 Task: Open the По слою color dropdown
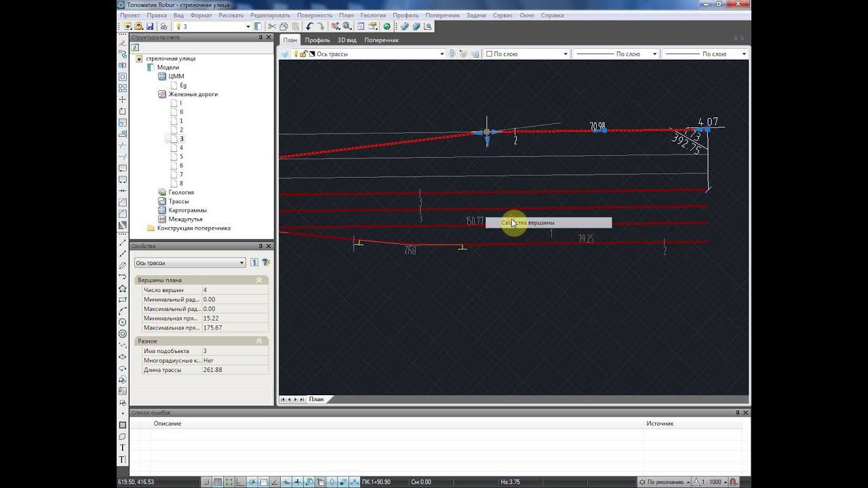[x=566, y=54]
